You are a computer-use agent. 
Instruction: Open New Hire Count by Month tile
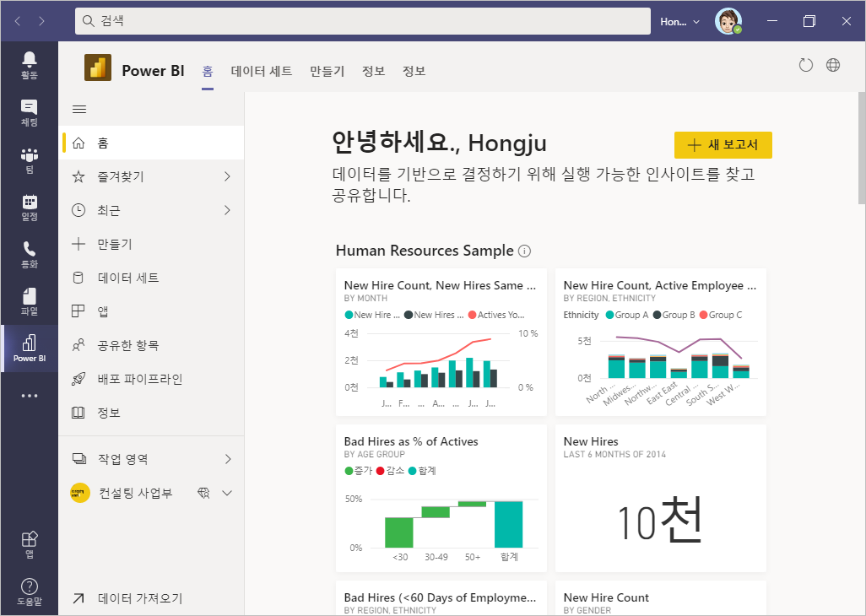441,343
